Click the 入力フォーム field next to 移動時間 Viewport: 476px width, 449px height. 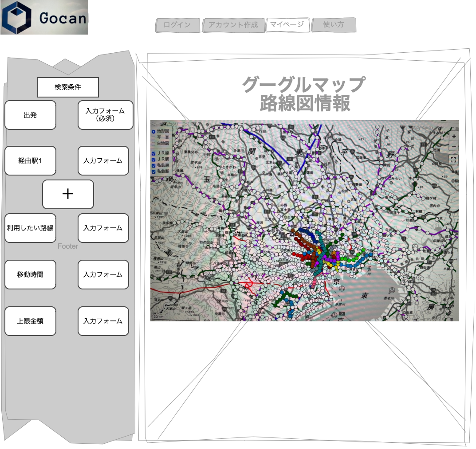tap(103, 275)
